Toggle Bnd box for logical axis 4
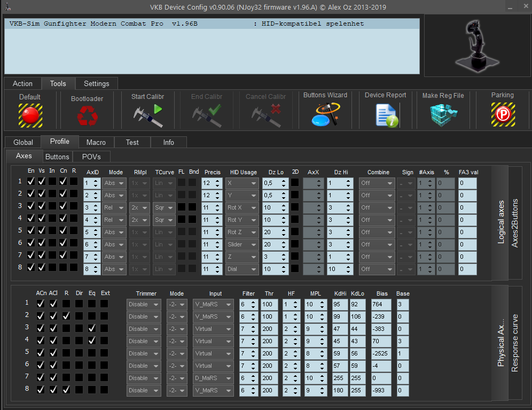Image resolution: width=532 pixels, height=410 pixels. pyautogui.click(x=192, y=219)
